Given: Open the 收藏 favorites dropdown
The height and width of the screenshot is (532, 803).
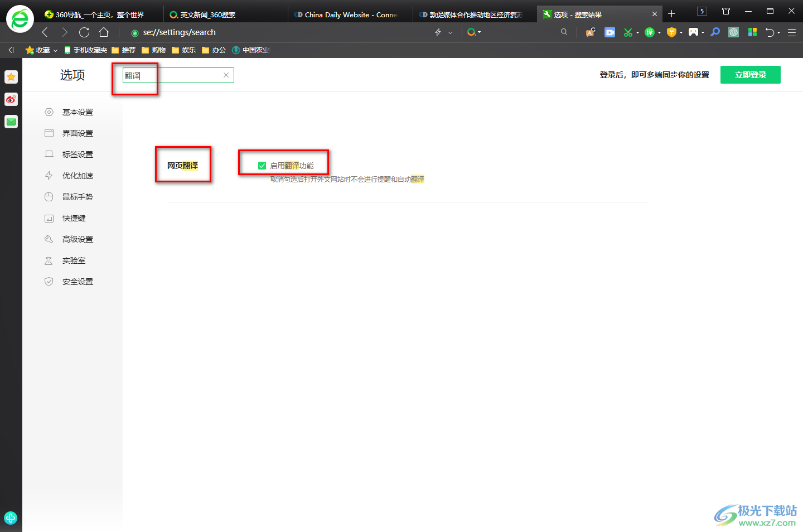Looking at the screenshot, I should [42, 50].
